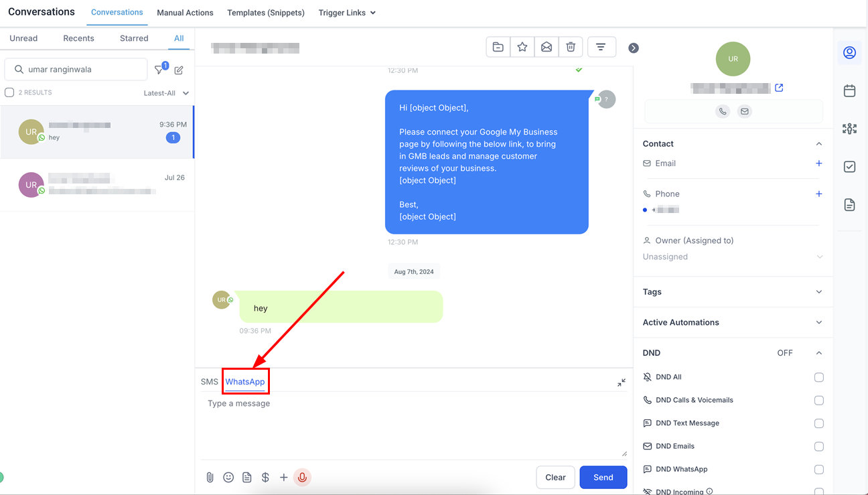Open the folder icon in conversation header

498,47
